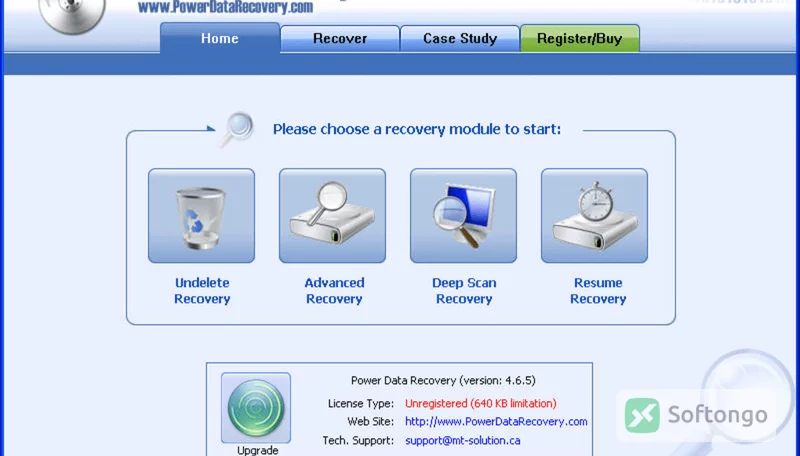Go to the Register/Buy tab
800x456 pixels.
pyautogui.click(x=580, y=39)
